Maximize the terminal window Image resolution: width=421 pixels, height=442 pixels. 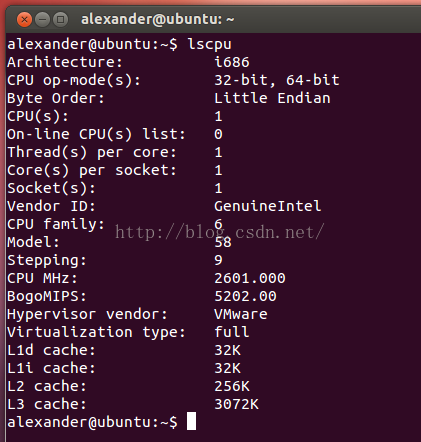(x=60, y=20)
